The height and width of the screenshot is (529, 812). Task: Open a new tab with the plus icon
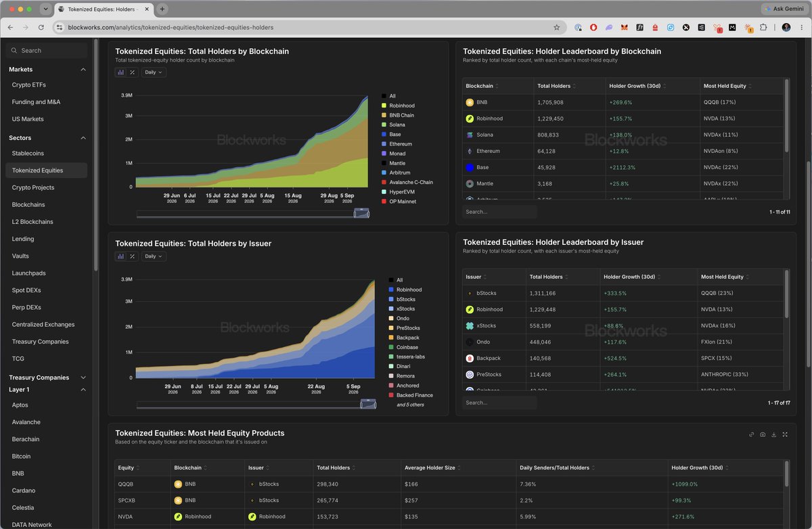[162, 9]
